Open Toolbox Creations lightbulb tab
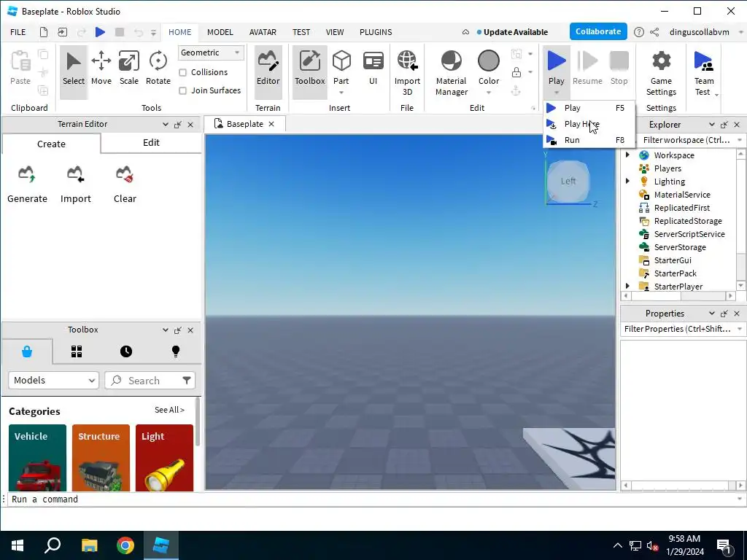Screen dimensions: 747x560 (176, 351)
